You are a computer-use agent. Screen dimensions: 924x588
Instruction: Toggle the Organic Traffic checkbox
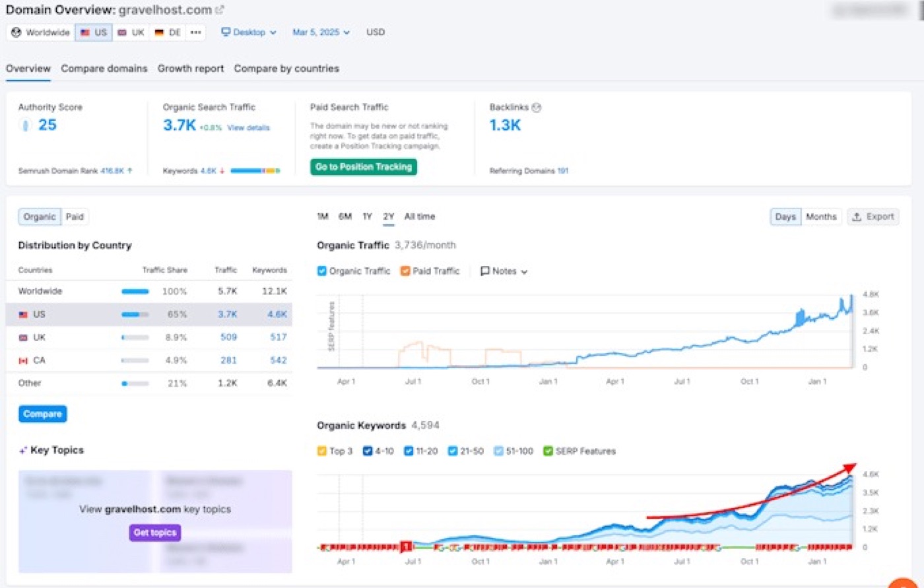click(321, 271)
